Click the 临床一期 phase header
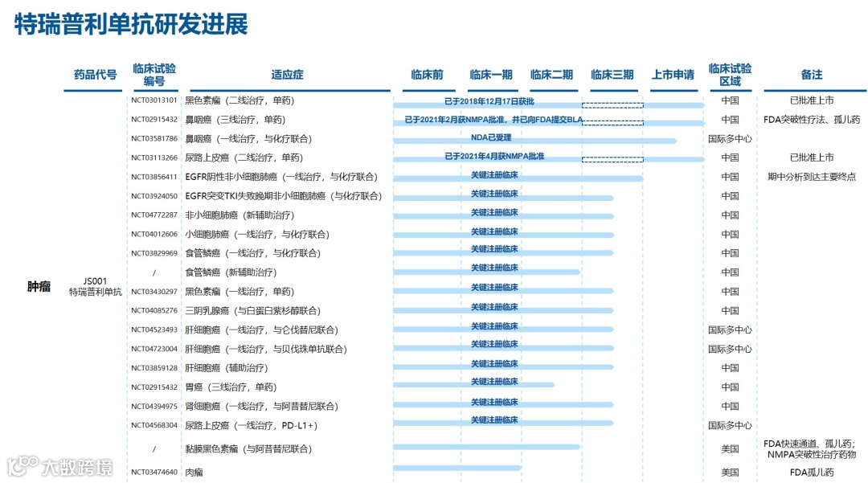This screenshot has height=483, width=868. (x=491, y=75)
